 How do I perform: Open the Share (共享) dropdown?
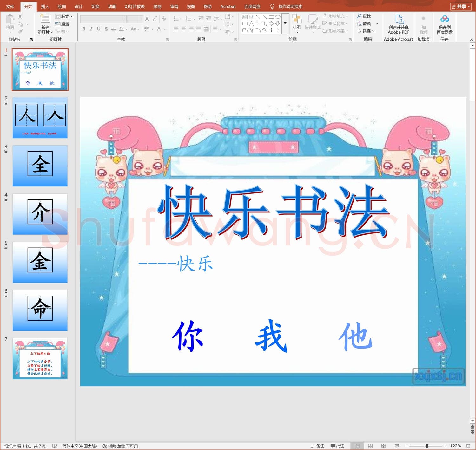tap(461, 6)
